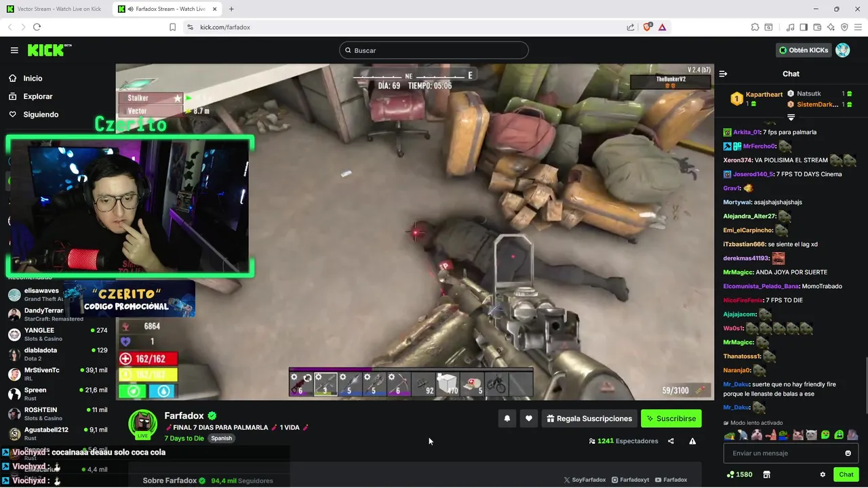868x488 pixels.
Task: Click the Farfadox streamer name
Action: 184,415
